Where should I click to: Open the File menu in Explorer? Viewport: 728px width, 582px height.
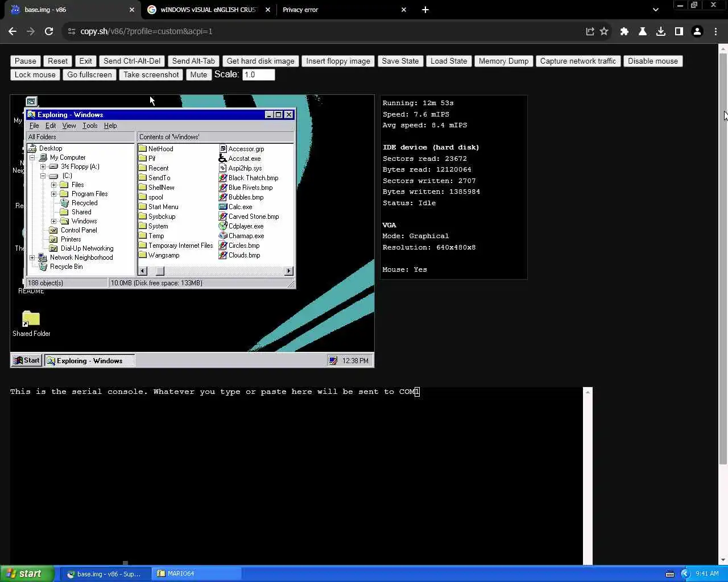click(34, 126)
